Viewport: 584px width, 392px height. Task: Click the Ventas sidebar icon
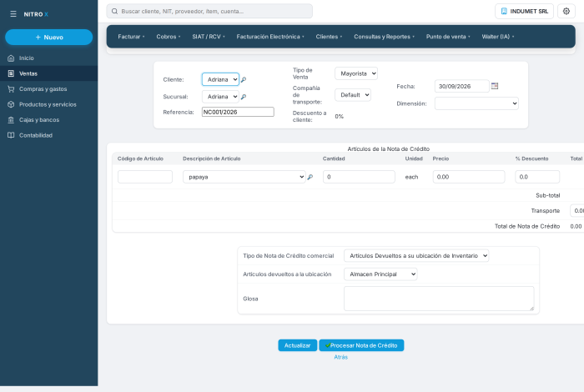(x=11, y=73)
